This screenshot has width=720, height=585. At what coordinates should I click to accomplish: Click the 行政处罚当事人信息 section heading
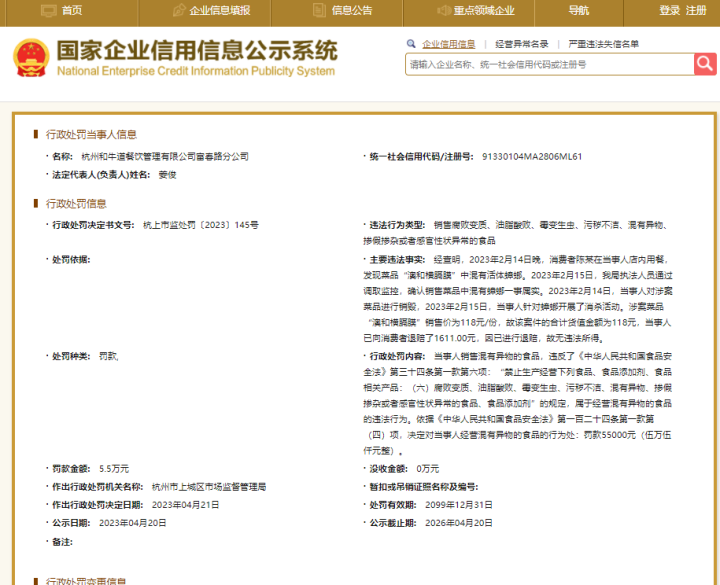click(x=91, y=134)
